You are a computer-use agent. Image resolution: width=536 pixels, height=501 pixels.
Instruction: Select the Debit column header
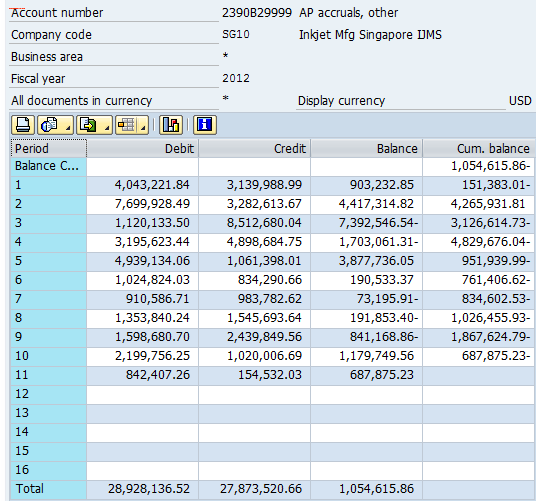(143, 149)
